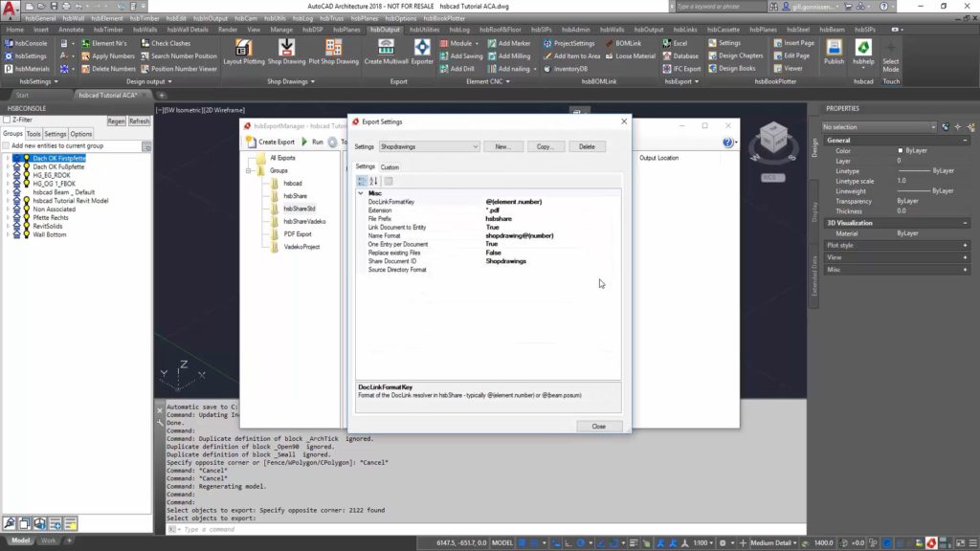This screenshot has width=980, height=551.
Task: Run the Check Clashes command
Action: 166,43
